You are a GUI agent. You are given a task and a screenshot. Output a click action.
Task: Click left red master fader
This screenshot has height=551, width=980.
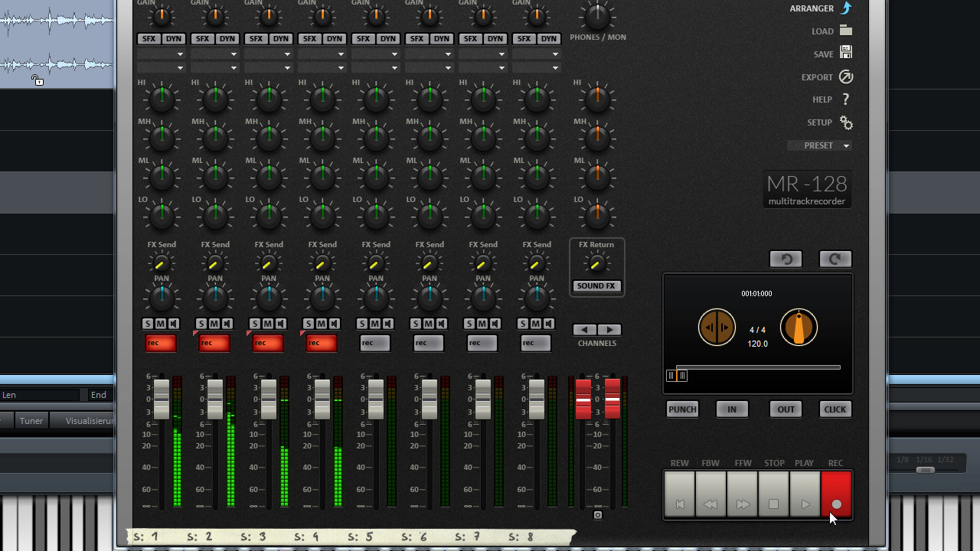583,399
